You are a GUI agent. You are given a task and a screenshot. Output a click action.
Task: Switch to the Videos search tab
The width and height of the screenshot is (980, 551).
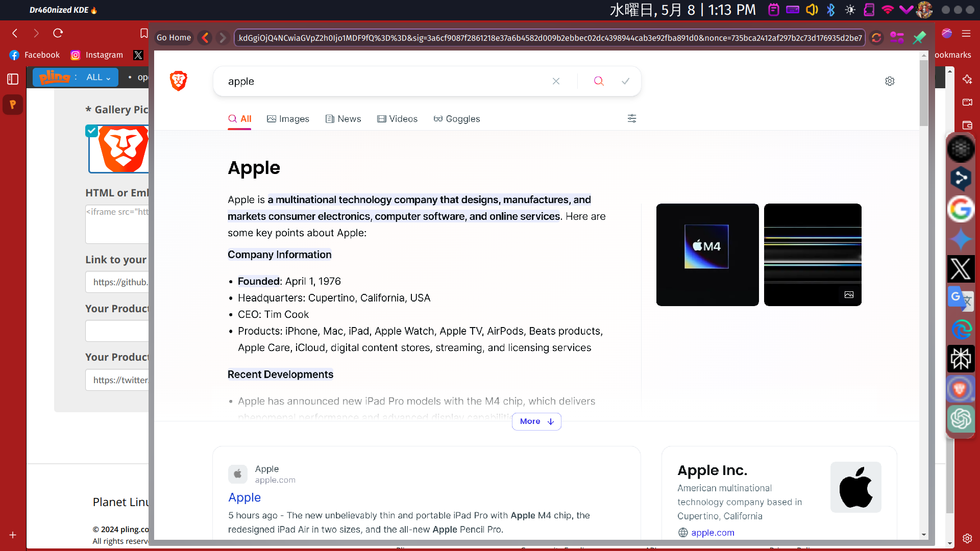(x=397, y=119)
